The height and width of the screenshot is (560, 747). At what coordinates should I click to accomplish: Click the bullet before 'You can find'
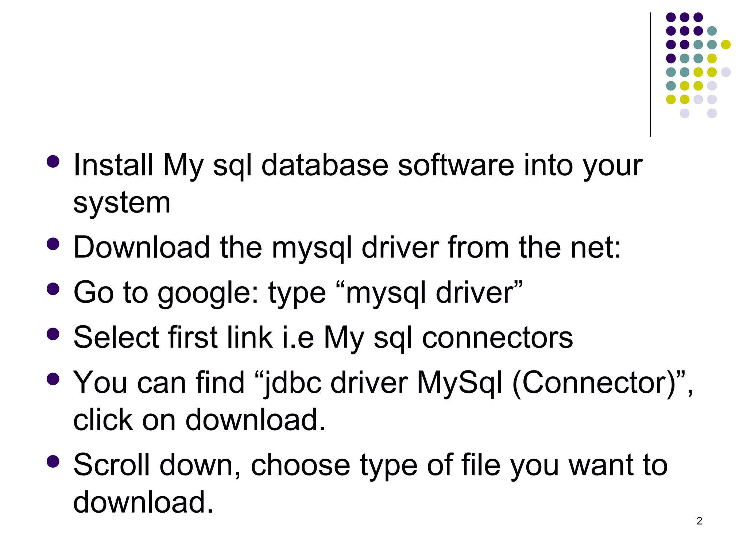(53, 379)
